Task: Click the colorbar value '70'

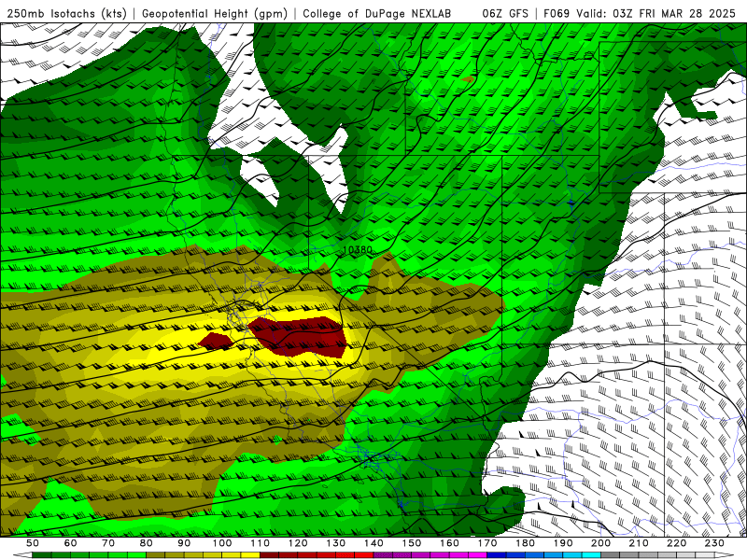Action: click(x=108, y=543)
